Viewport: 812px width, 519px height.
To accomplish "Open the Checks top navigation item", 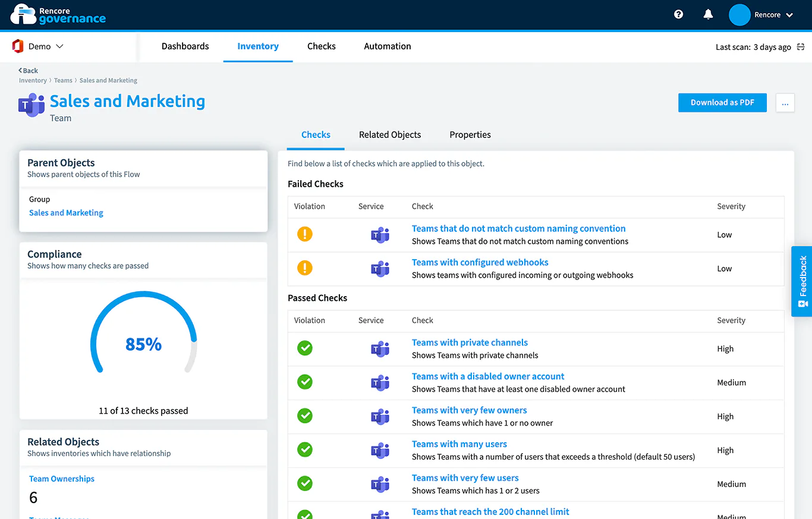I will (x=322, y=46).
